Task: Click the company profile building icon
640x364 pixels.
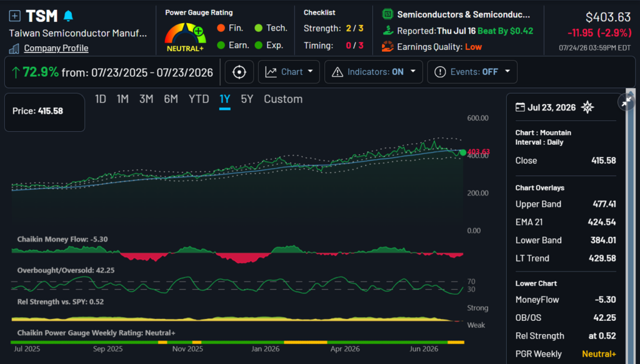Action: [14, 49]
